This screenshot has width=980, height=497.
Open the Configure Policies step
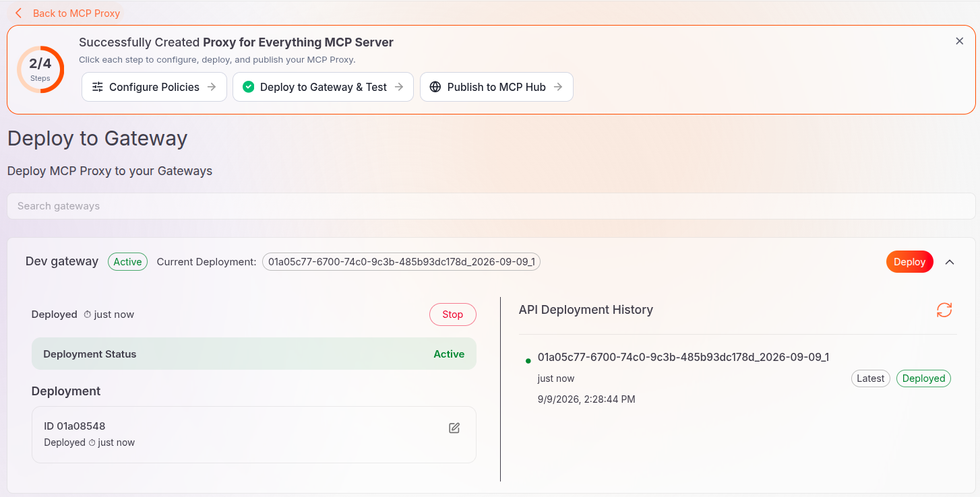pos(154,87)
